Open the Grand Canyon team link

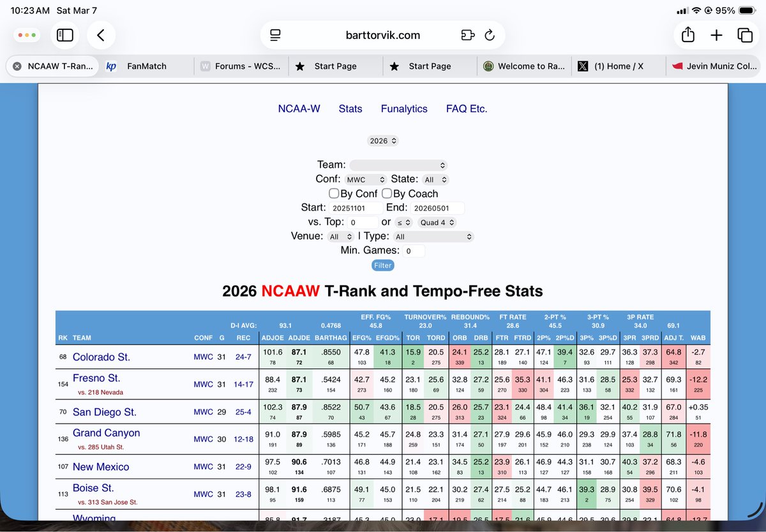(x=106, y=433)
